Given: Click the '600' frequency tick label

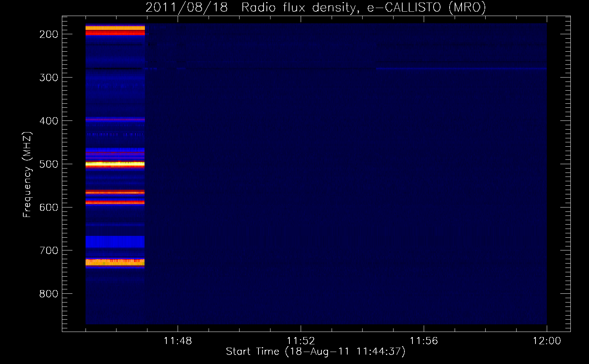Looking at the screenshot, I should click(x=49, y=207).
